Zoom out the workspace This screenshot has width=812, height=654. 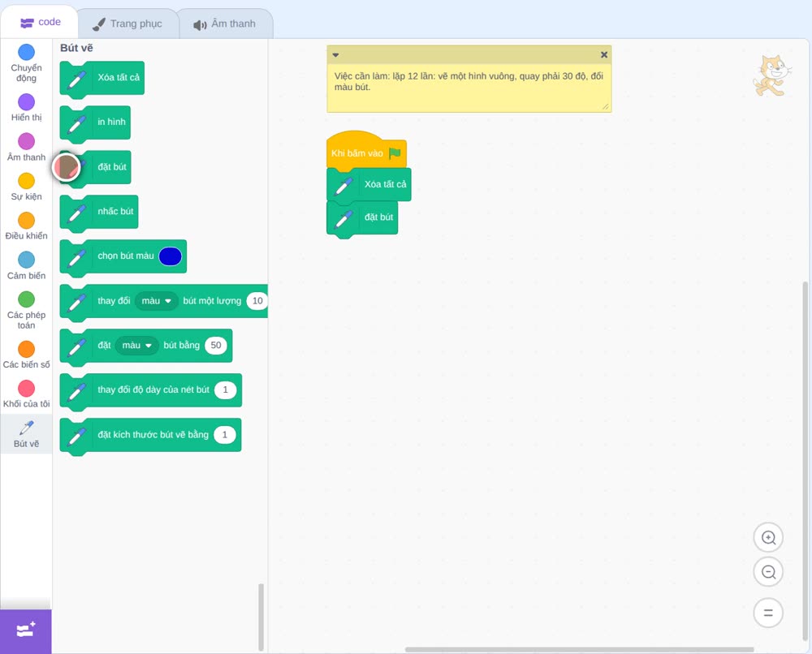coord(768,572)
